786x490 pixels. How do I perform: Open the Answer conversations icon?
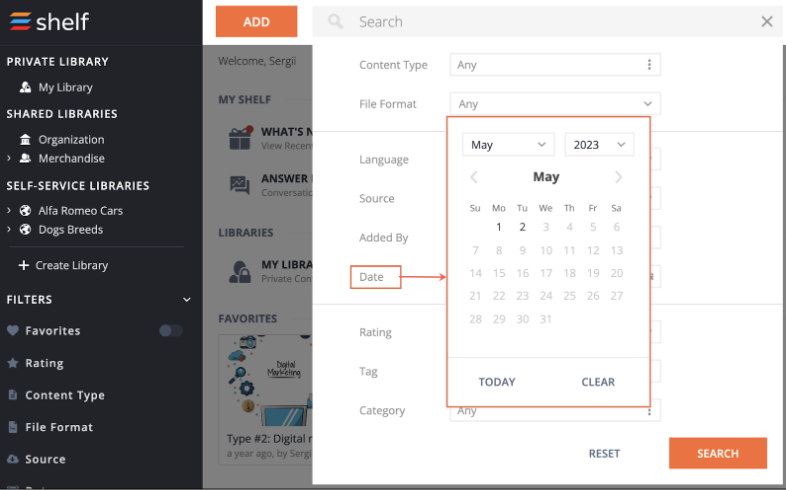coord(240,185)
